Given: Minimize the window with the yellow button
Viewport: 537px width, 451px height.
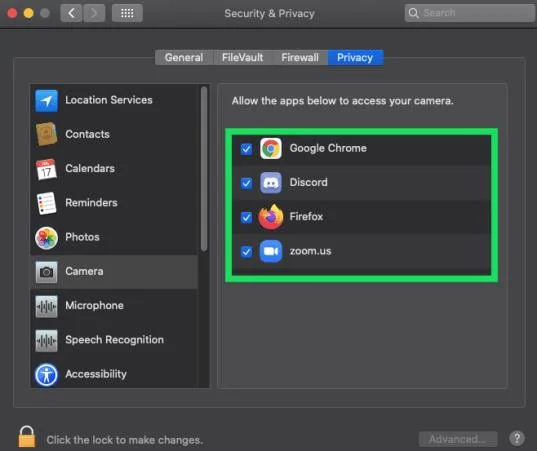Looking at the screenshot, I should tap(28, 13).
